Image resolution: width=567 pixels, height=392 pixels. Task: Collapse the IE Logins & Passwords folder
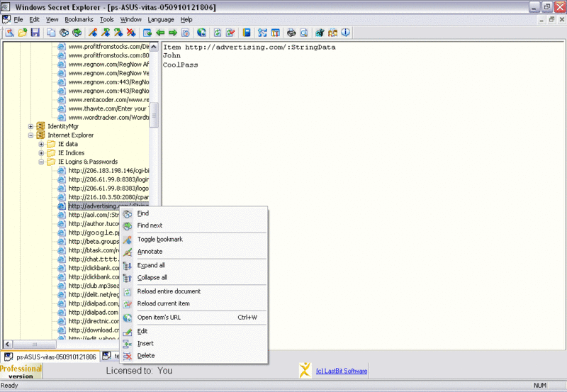[42, 162]
